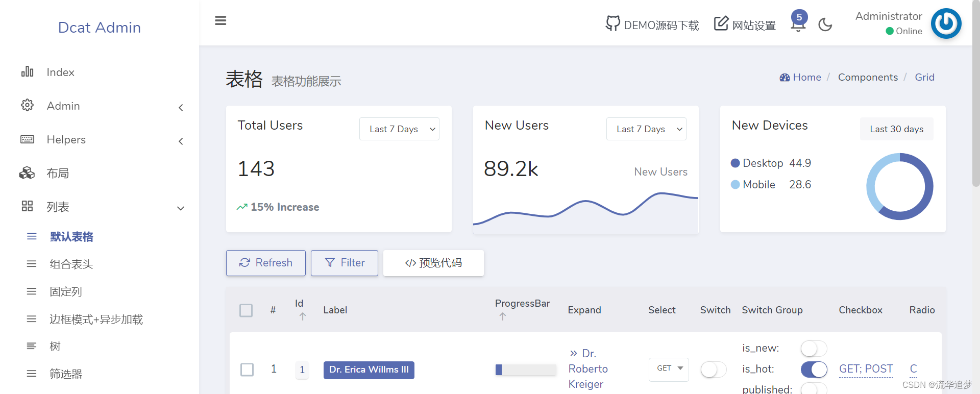
Task: Click the Radio column value C link
Action: click(914, 369)
